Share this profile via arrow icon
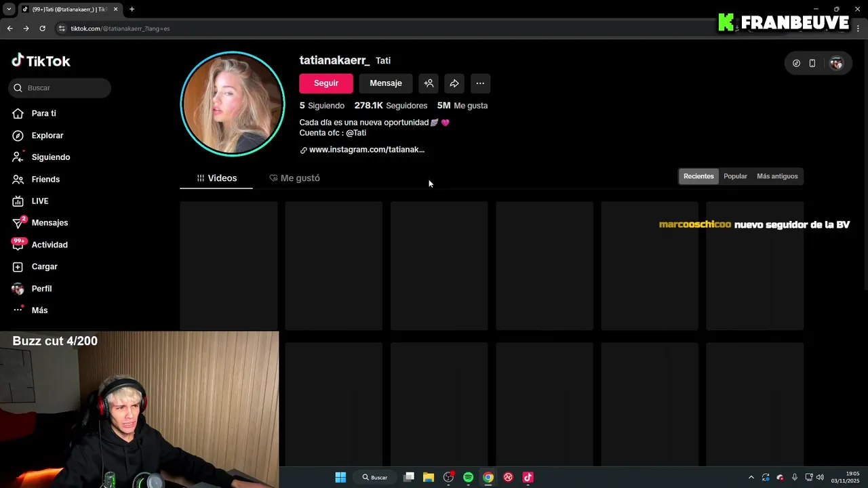 [454, 83]
